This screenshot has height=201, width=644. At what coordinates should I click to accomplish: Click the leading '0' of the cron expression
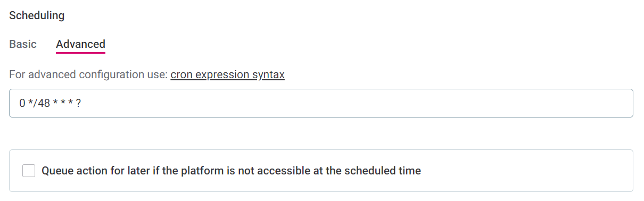pyautogui.click(x=22, y=103)
